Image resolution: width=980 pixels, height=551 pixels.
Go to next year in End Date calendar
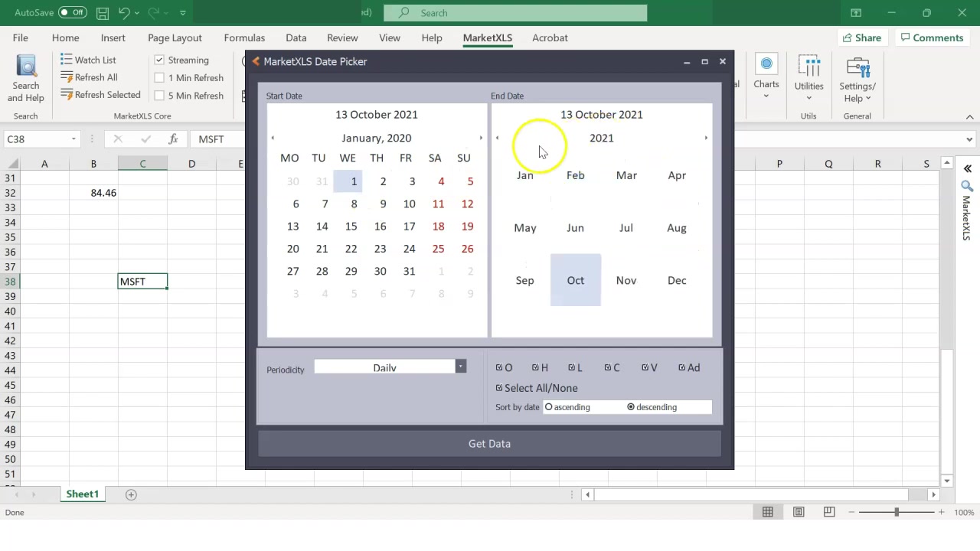[706, 139]
